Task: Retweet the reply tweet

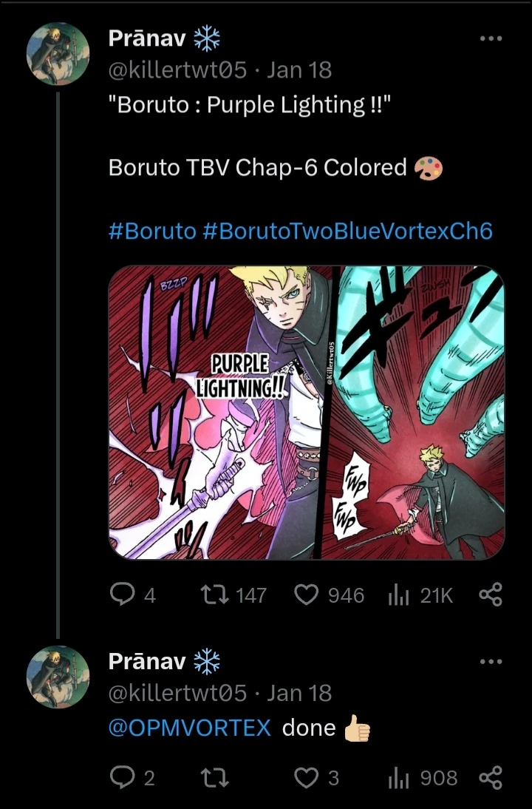Action: click(214, 777)
